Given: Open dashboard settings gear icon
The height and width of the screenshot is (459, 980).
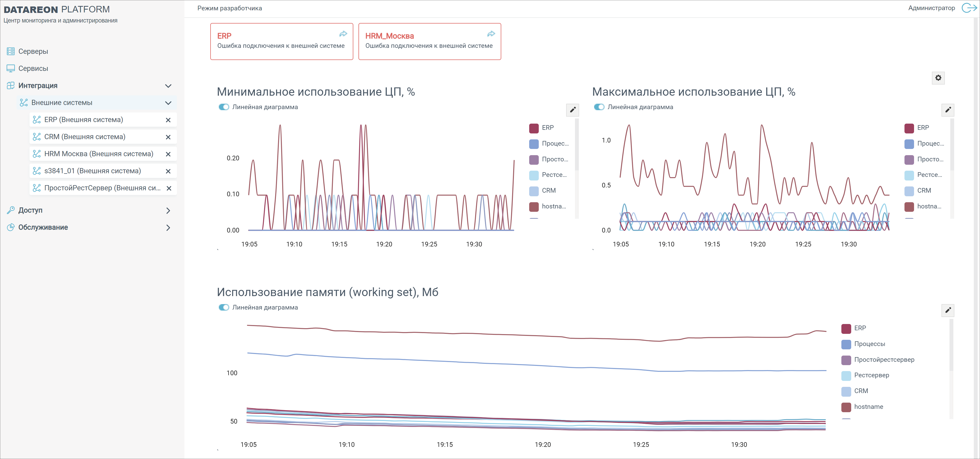Looking at the screenshot, I should (x=938, y=78).
